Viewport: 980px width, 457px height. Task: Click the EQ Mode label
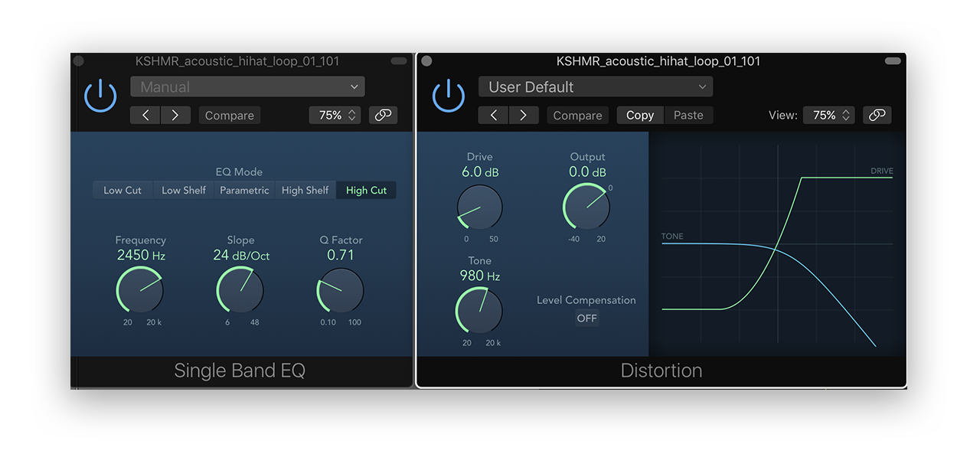[239, 172]
